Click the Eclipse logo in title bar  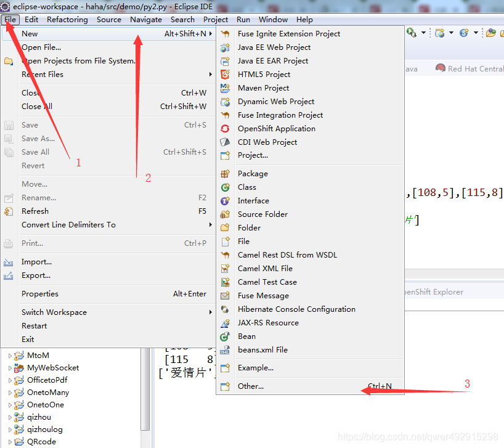tap(6, 6)
